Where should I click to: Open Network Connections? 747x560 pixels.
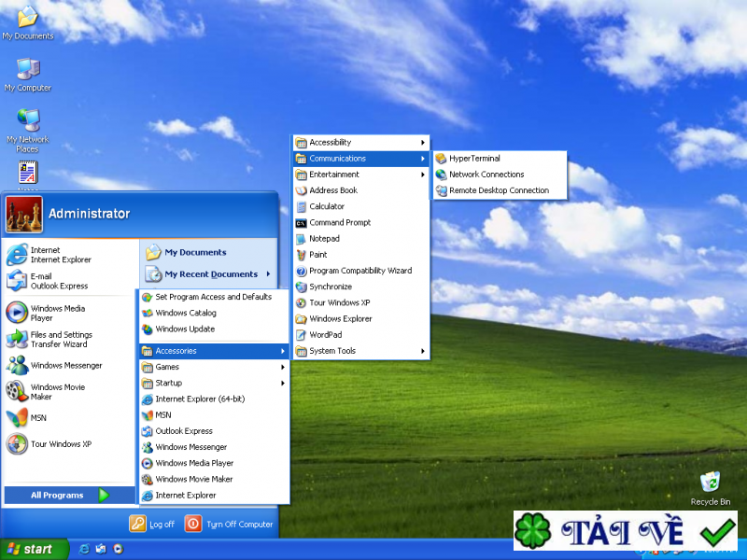[x=486, y=175]
